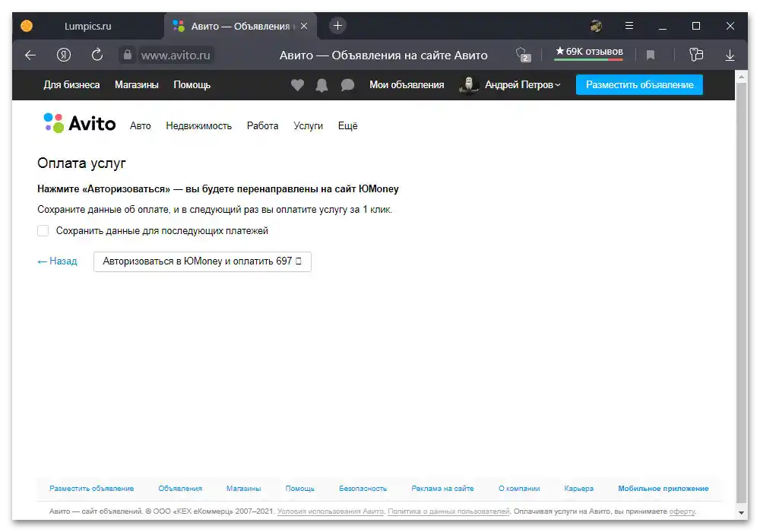Click the Андрей Петров user avatar
The width and height of the screenshot is (760, 532).
tap(469, 85)
